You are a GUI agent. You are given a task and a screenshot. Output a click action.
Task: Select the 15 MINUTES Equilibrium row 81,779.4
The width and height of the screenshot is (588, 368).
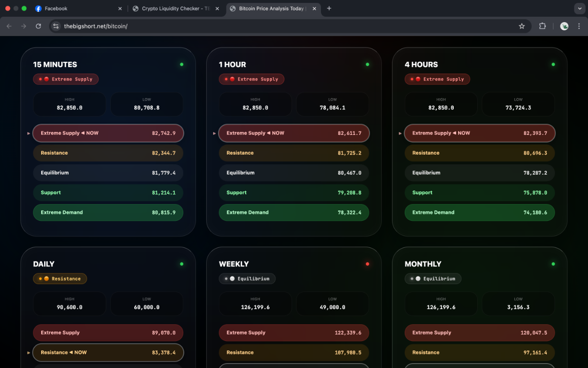click(108, 173)
